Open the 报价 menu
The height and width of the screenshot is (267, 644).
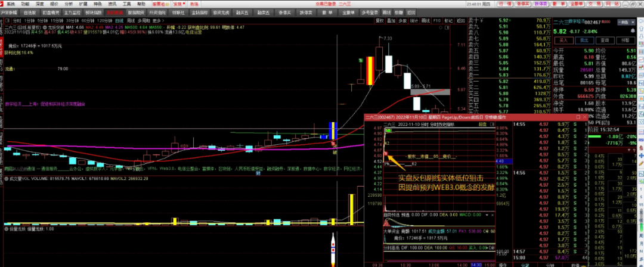54,4
